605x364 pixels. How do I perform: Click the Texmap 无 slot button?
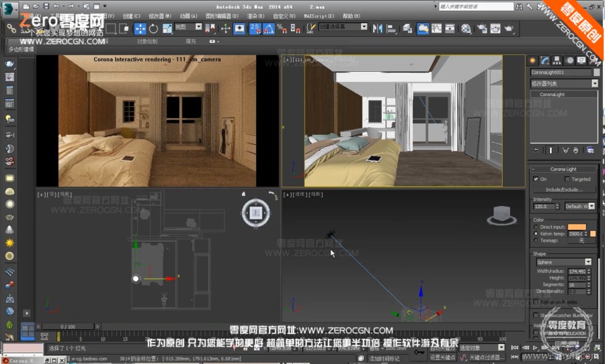point(581,240)
